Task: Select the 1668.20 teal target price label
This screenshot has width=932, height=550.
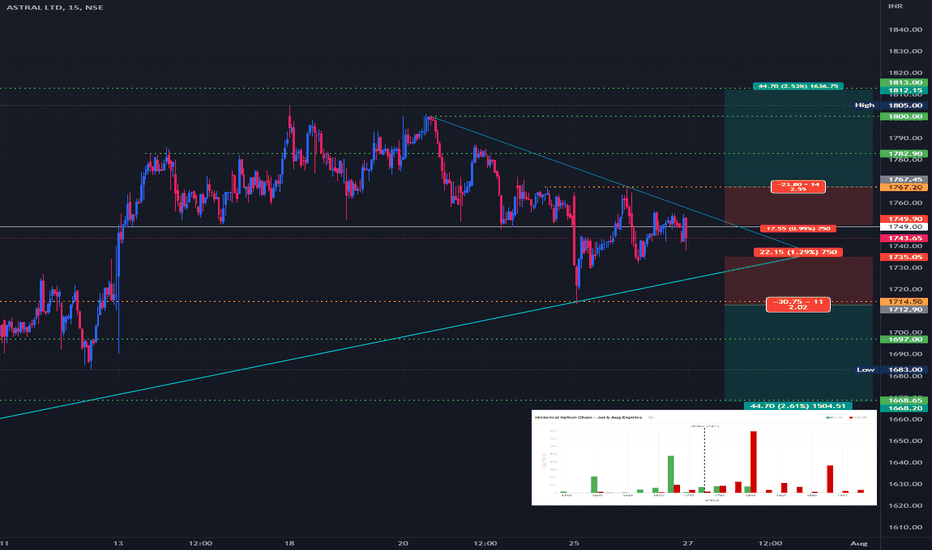Action: pyautogui.click(x=903, y=408)
